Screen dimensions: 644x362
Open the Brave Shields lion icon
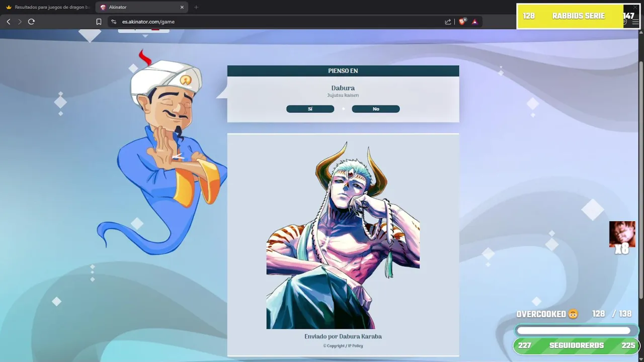click(x=462, y=22)
